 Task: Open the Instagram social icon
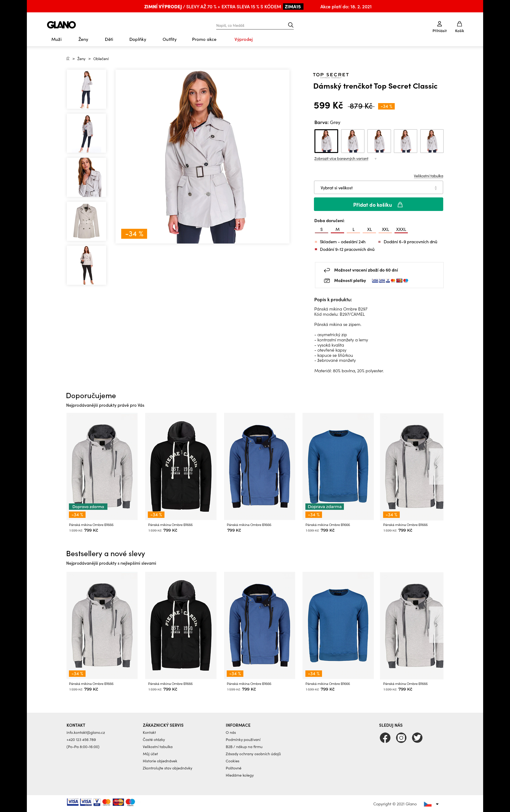point(401,737)
